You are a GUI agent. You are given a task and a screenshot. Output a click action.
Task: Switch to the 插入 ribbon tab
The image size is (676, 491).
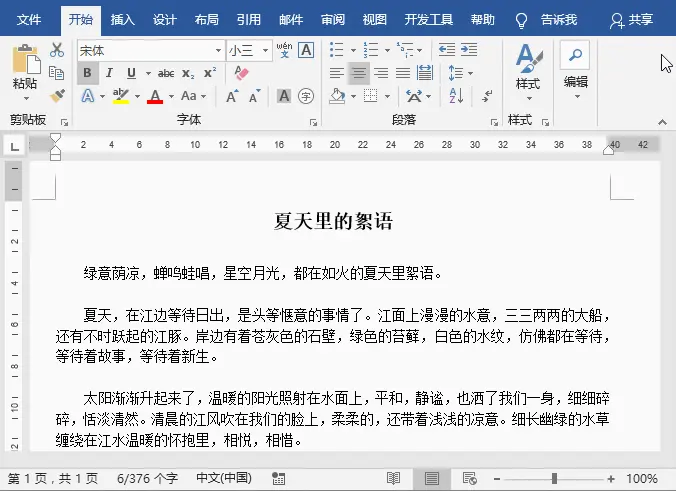click(122, 20)
